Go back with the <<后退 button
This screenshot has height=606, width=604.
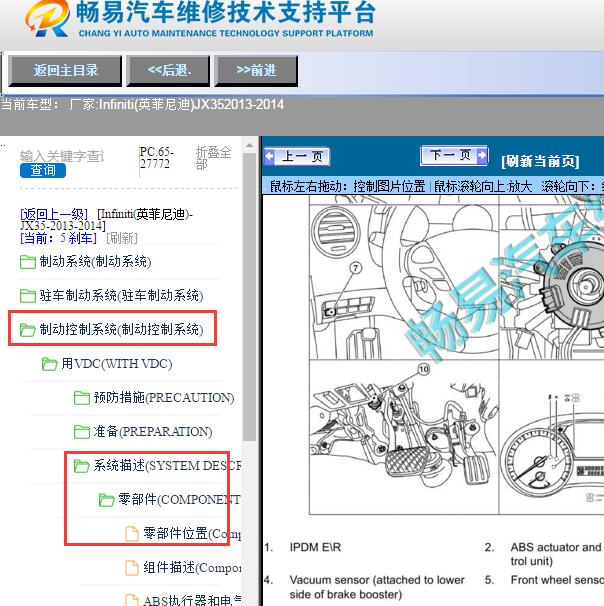pos(168,70)
